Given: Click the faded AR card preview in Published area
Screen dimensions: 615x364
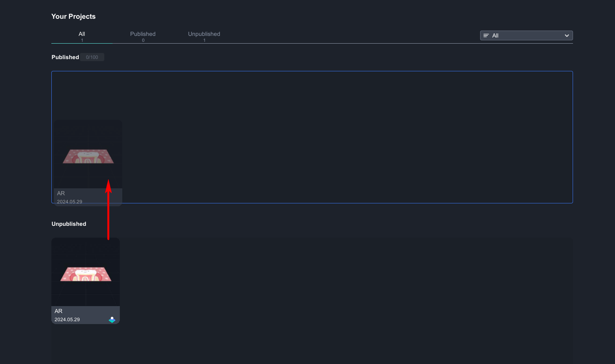Looking at the screenshot, I should (88, 155).
